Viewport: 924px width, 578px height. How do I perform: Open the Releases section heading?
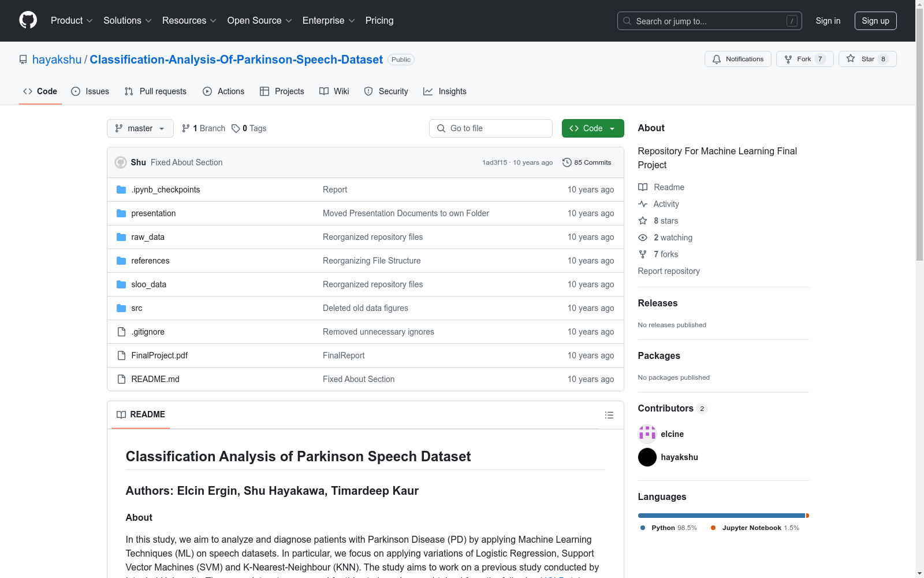(658, 303)
